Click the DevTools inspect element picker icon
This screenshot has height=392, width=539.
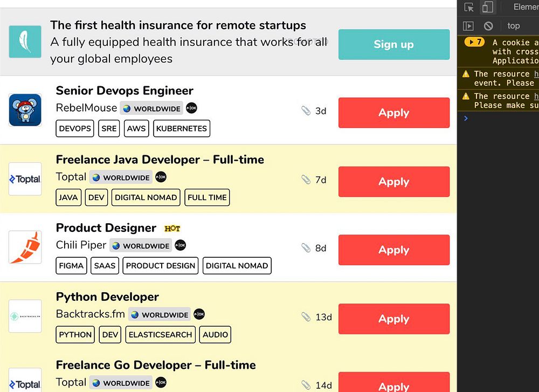pos(469,7)
